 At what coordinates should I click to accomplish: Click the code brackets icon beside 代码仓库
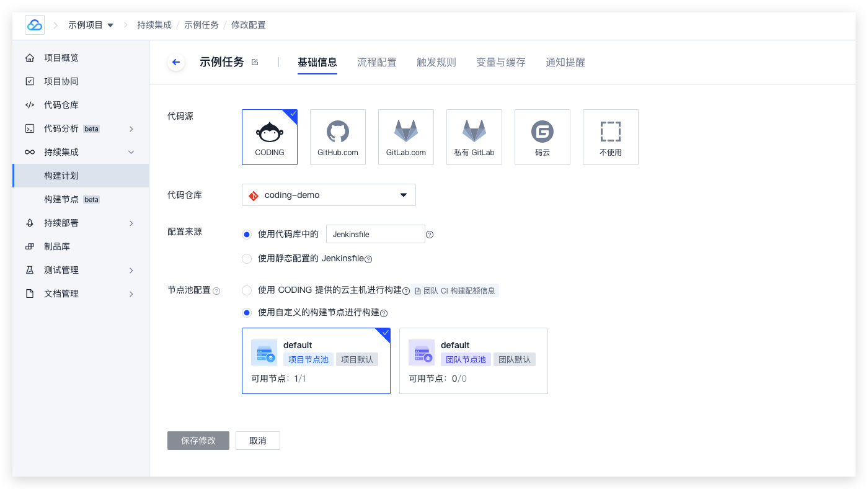pyautogui.click(x=30, y=105)
